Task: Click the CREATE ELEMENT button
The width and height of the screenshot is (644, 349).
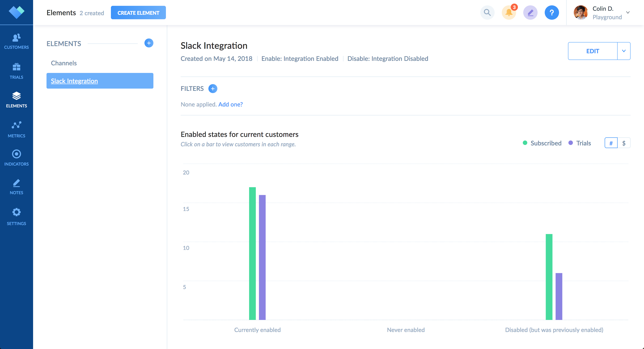Action: point(138,13)
